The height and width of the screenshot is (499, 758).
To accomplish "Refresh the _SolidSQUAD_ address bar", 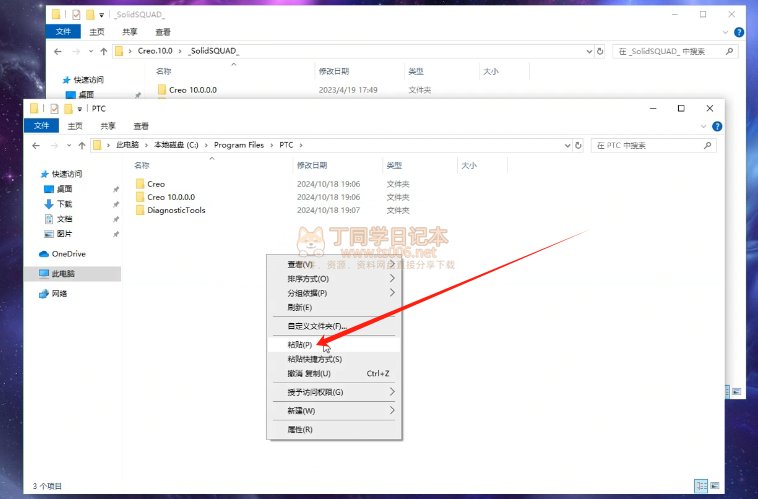I will [x=600, y=51].
